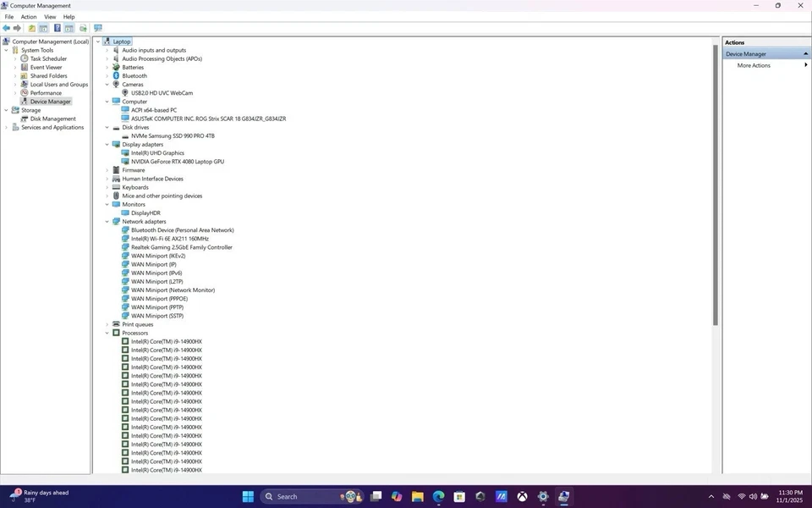Select the Local Users and Groups icon

25,85
